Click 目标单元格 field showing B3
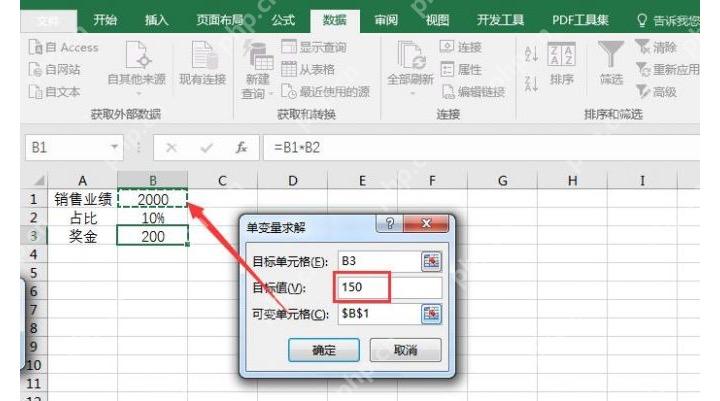Screen dimensions: 720x401 pos(379,261)
